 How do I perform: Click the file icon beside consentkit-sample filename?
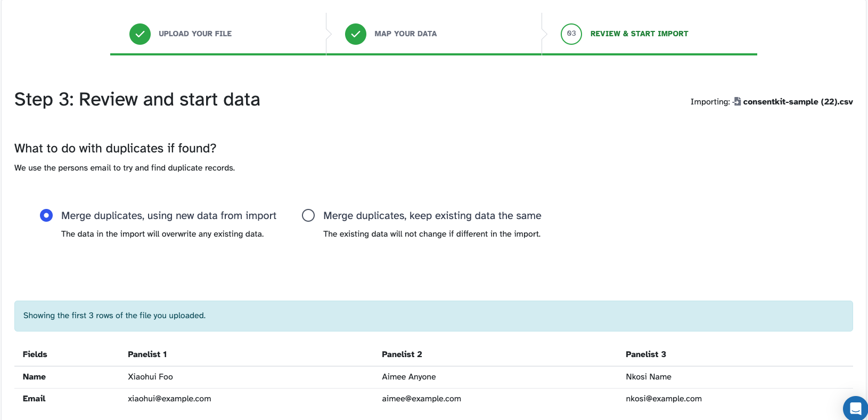(737, 101)
